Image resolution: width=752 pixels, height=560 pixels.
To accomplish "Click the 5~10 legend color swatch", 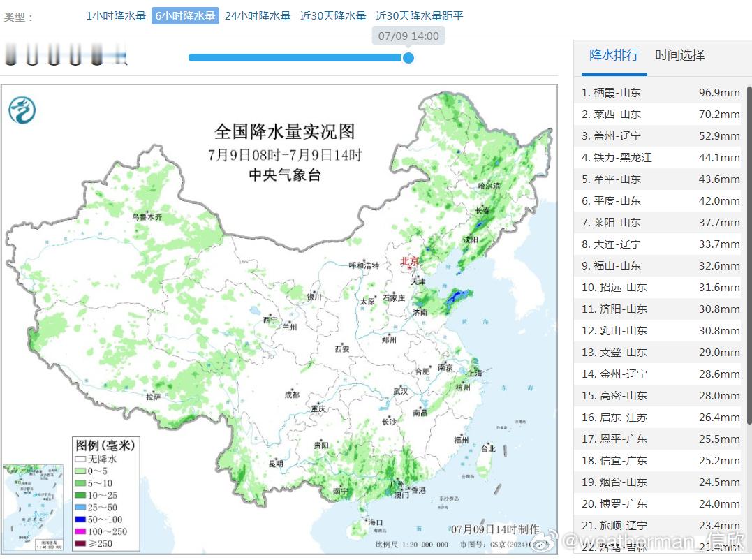I will (80, 483).
